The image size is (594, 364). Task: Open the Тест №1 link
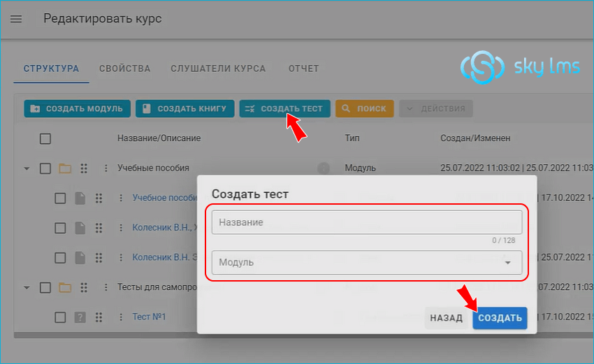point(150,316)
